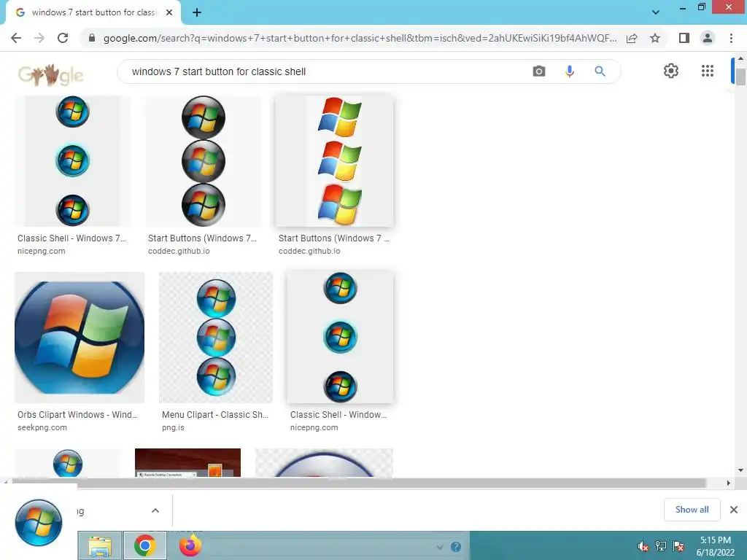The height and width of the screenshot is (560, 747).
Task: Bookmark this page with star icon
Action: [x=655, y=38]
